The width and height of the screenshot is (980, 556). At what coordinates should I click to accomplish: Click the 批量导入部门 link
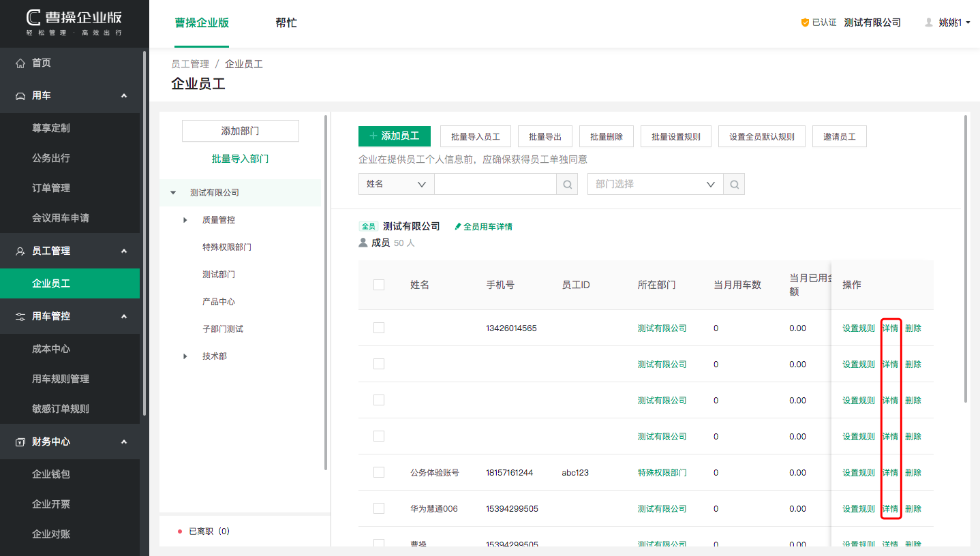coord(240,159)
